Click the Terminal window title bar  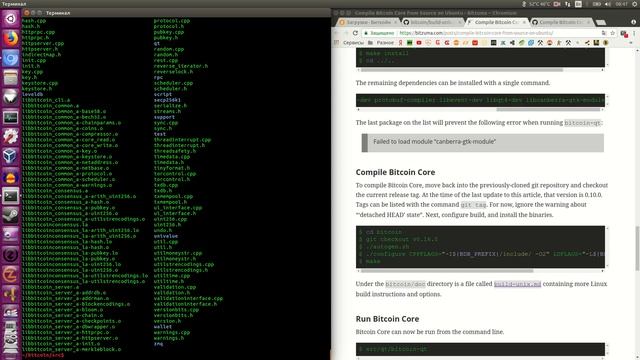tap(176, 13)
